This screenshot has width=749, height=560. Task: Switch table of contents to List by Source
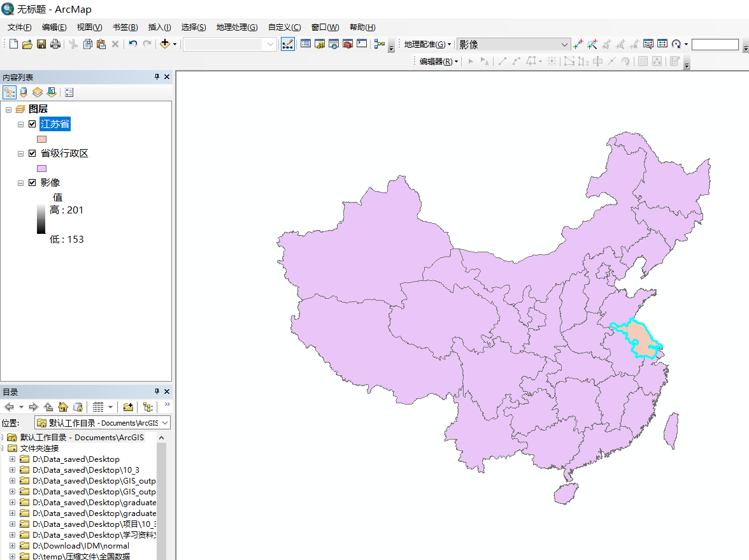24,92
